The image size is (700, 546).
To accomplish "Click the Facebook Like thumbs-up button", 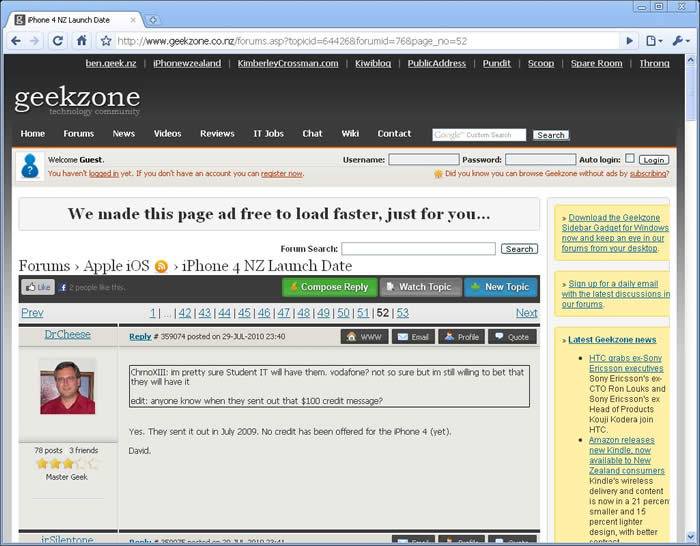I will coord(38,287).
